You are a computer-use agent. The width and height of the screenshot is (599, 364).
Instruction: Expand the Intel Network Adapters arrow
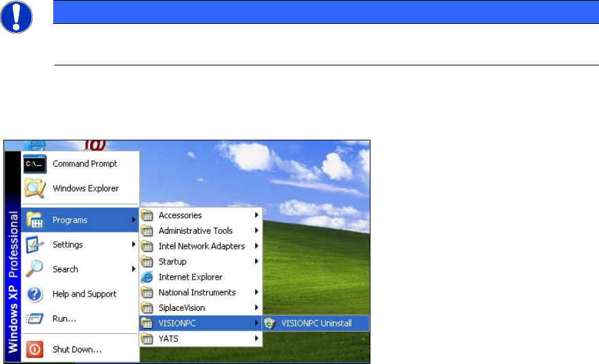pyautogui.click(x=257, y=245)
